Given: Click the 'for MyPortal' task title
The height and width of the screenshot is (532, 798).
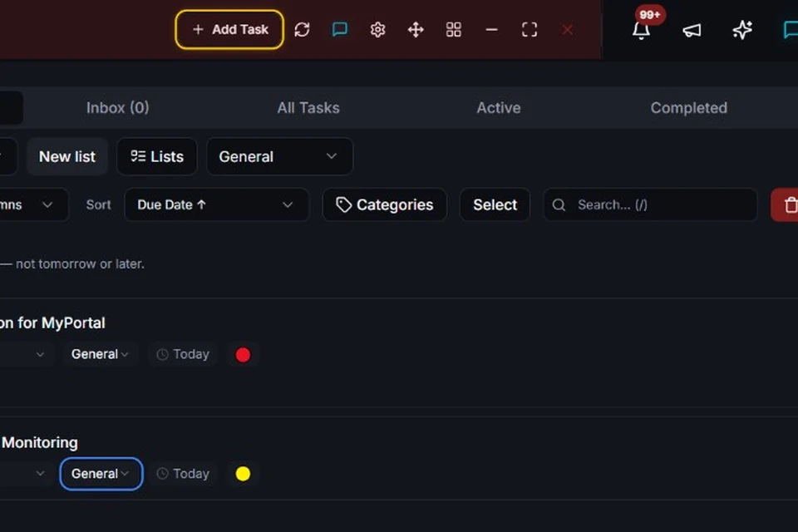Looking at the screenshot, I should (61, 323).
